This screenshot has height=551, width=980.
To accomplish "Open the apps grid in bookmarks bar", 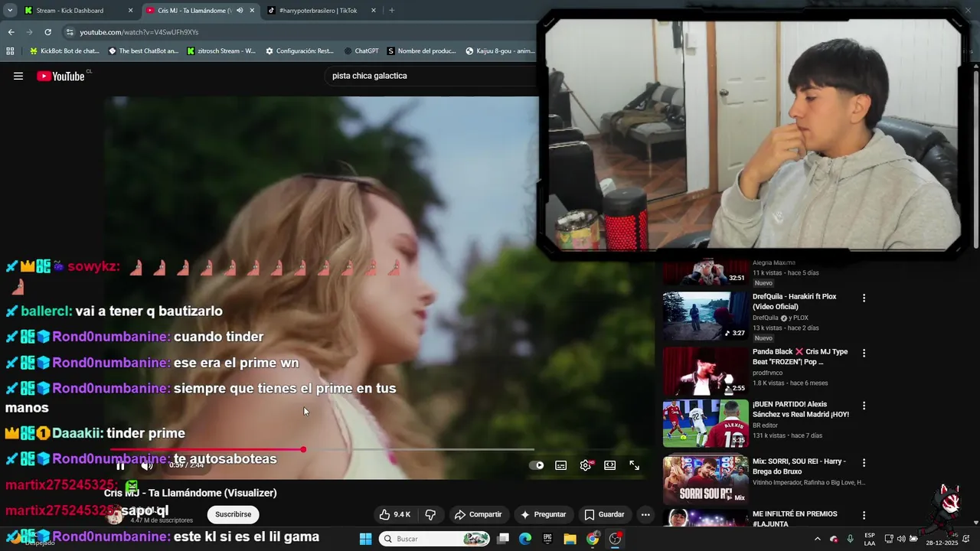I will [10, 51].
